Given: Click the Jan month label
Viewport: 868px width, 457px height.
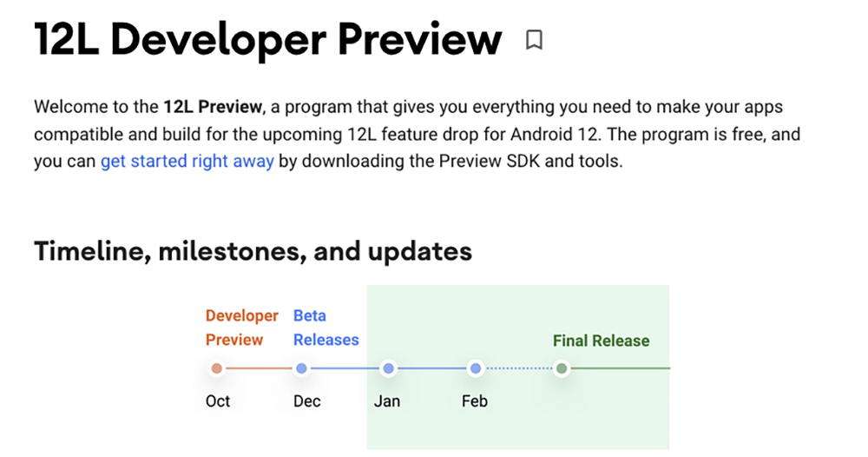Looking at the screenshot, I should [387, 401].
